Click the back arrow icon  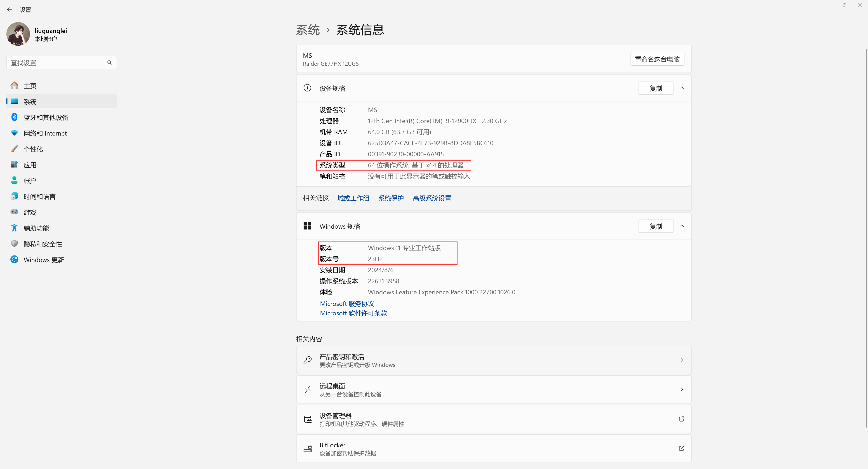click(9, 10)
